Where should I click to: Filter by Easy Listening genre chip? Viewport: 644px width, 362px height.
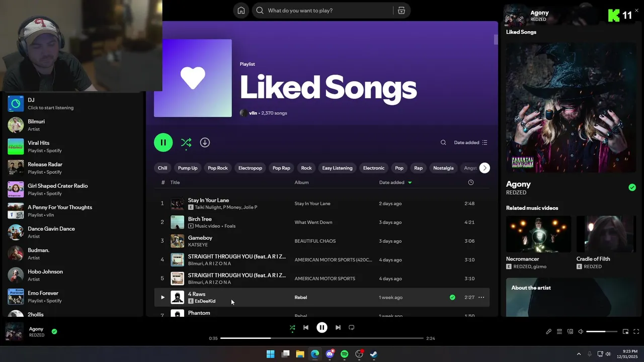pos(337,168)
